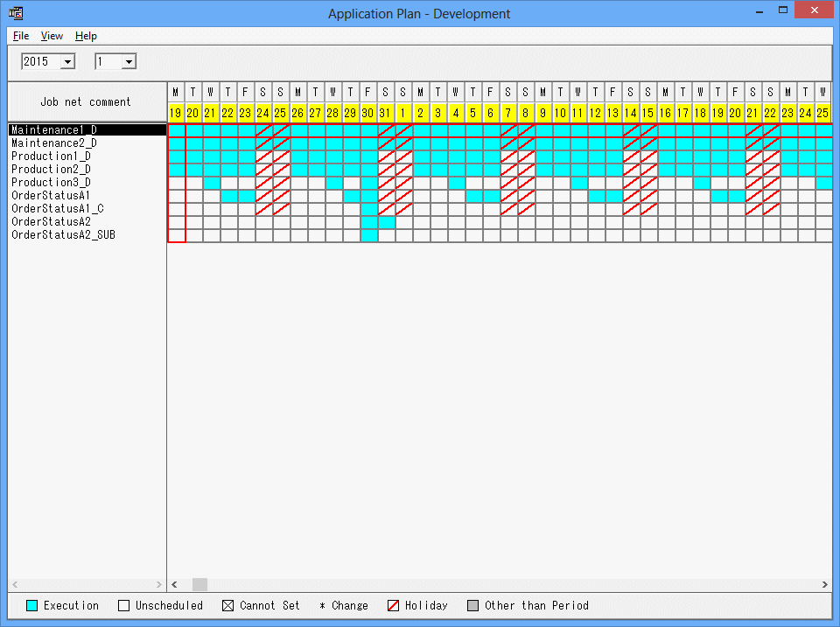The image size is (840, 627).
Task: Click date 30 column header
Action: tap(368, 113)
